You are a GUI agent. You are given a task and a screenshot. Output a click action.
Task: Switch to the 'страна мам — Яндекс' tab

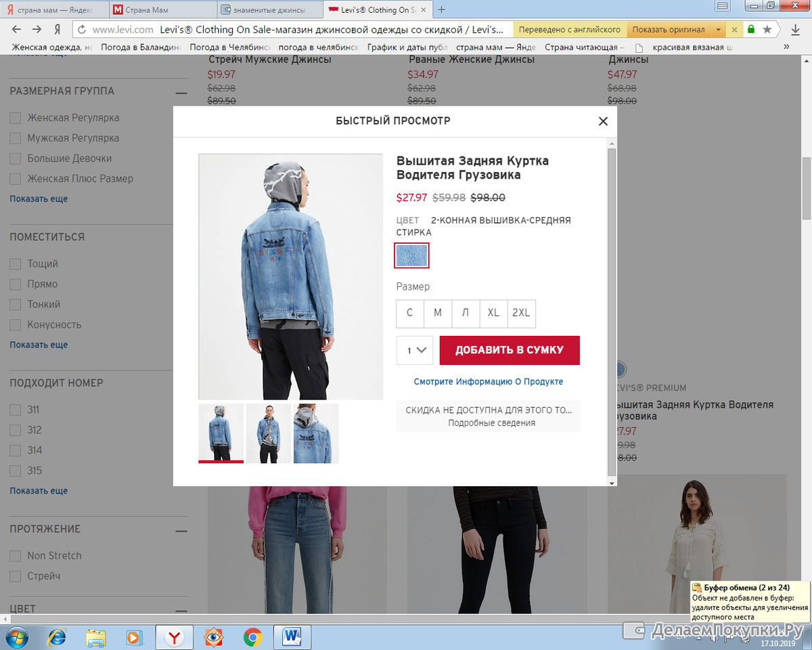pyautogui.click(x=53, y=10)
